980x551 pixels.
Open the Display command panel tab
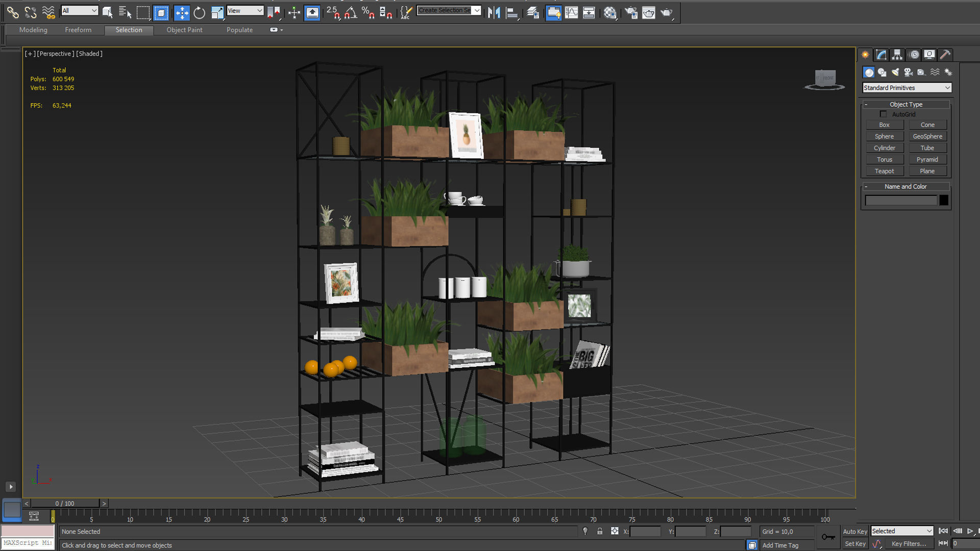pos(929,55)
